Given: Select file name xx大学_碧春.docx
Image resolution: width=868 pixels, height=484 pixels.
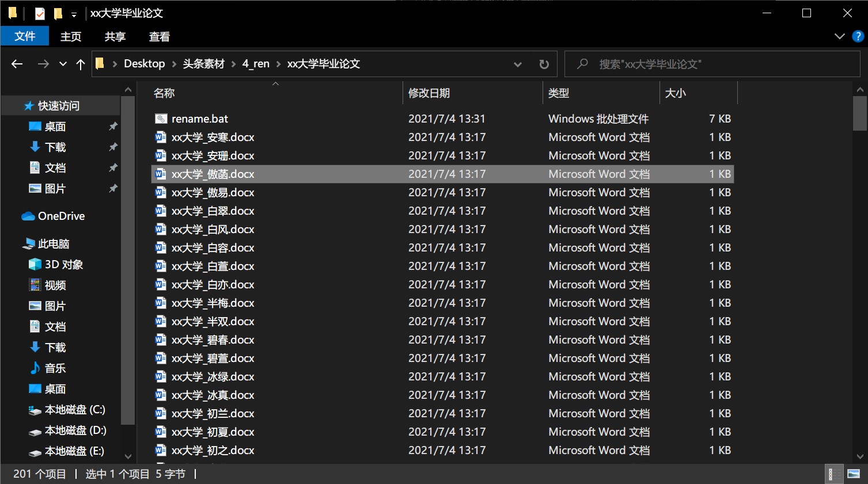Looking at the screenshot, I should point(213,340).
